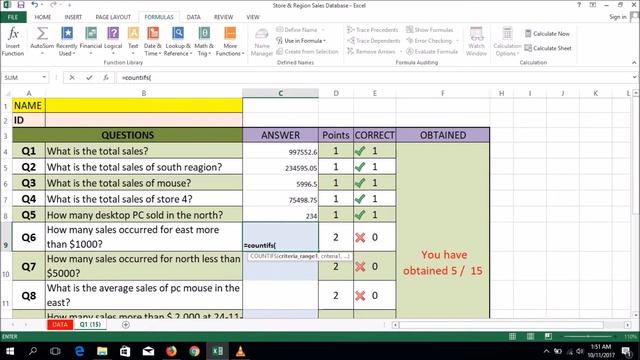Open the FILE tab
Screen dimensions: 640x360
point(13,17)
